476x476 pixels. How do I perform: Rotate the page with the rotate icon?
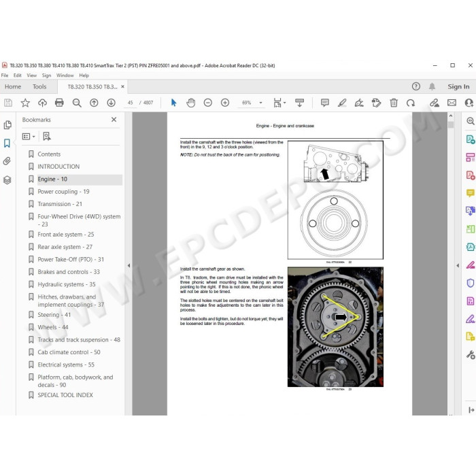[411, 103]
